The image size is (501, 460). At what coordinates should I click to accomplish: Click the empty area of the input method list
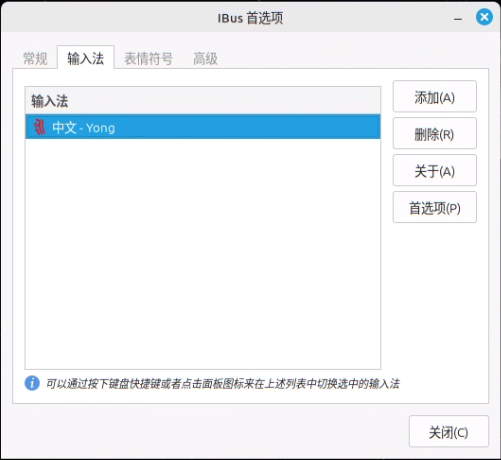(203, 253)
